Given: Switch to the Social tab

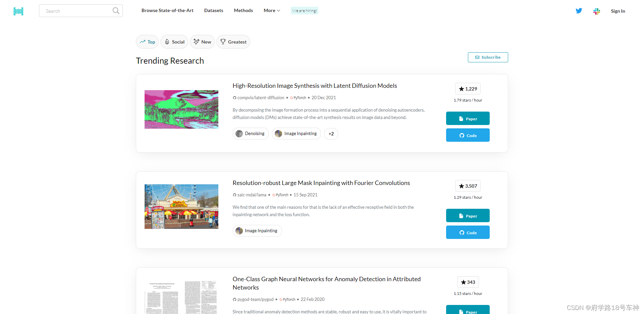Looking at the screenshot, I should (174, 42).
